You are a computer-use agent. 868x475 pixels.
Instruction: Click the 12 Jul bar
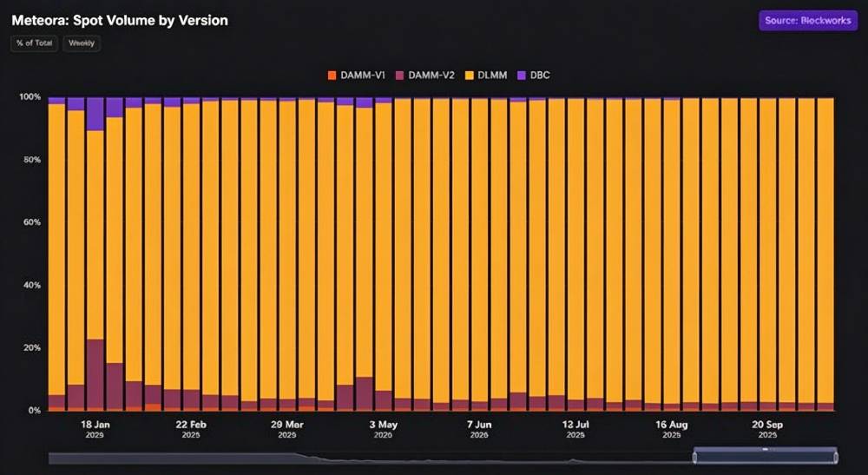click(x=575, y=254)
